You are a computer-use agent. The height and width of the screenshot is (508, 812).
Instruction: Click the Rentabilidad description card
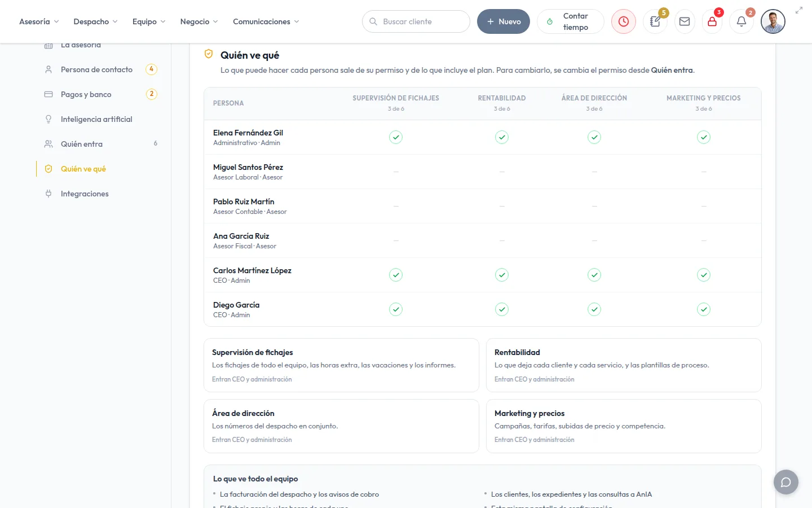click(624, 365)
